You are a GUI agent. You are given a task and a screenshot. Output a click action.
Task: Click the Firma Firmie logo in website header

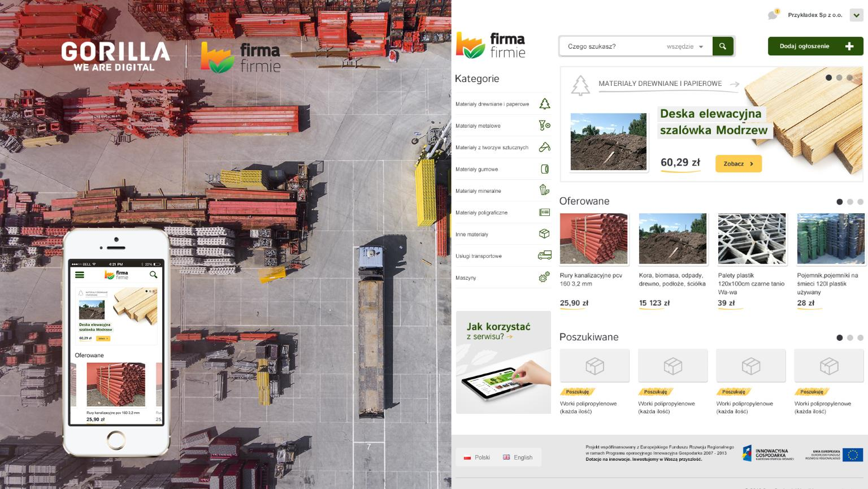click(491, 45)
